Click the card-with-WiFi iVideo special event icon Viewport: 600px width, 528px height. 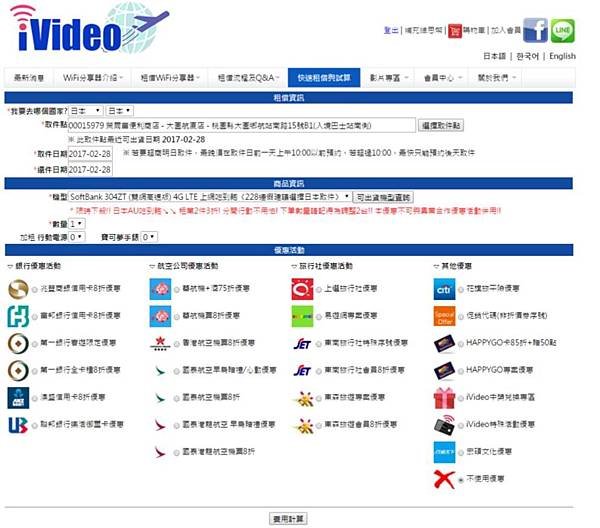click(x=444, y=425)
